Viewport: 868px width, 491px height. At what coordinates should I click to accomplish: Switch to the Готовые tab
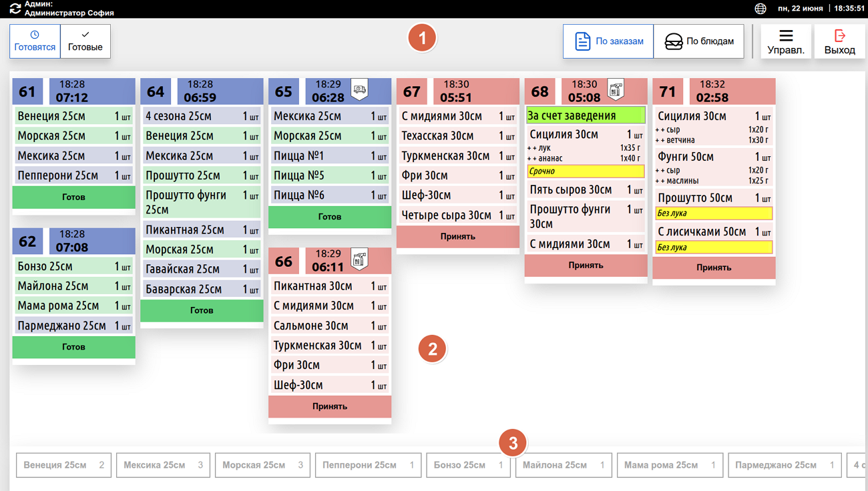tap(85, 41)
